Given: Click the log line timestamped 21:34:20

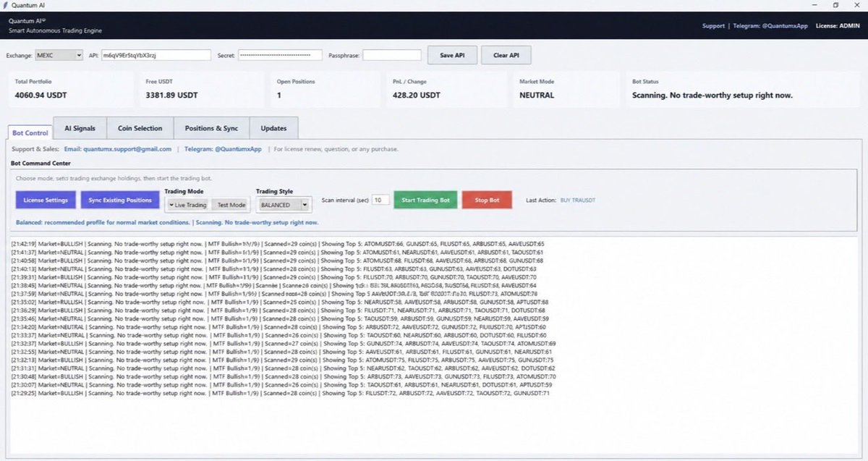Looking at the screenshot, I should (278, 326).
